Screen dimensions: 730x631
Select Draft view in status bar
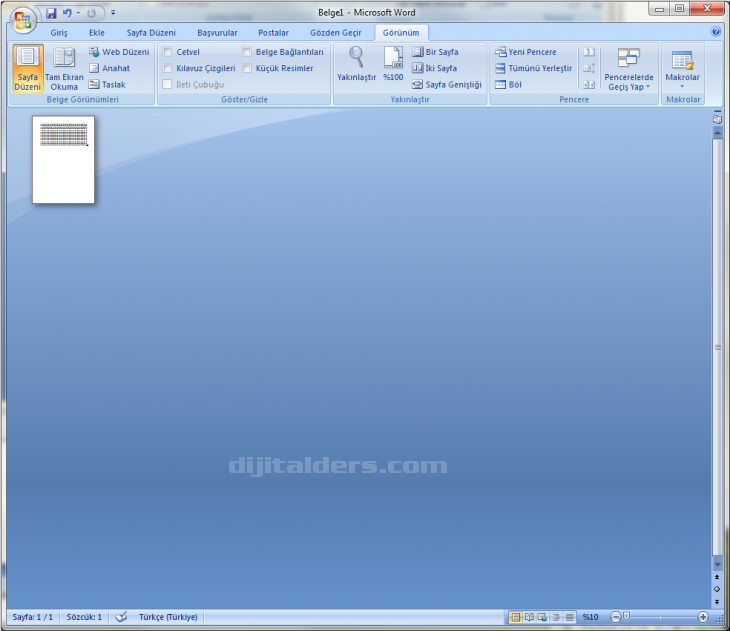[569, 617]
